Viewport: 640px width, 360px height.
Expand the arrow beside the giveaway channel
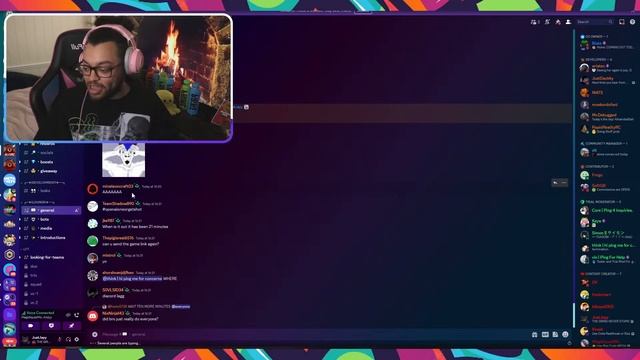tap(20, 171)
